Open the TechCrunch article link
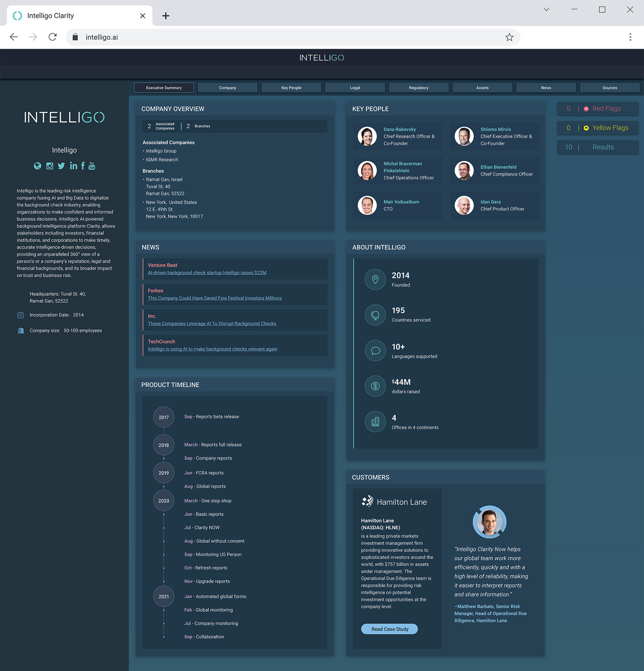The width and height of the screenshot is (644, 671). pos(213,349)
